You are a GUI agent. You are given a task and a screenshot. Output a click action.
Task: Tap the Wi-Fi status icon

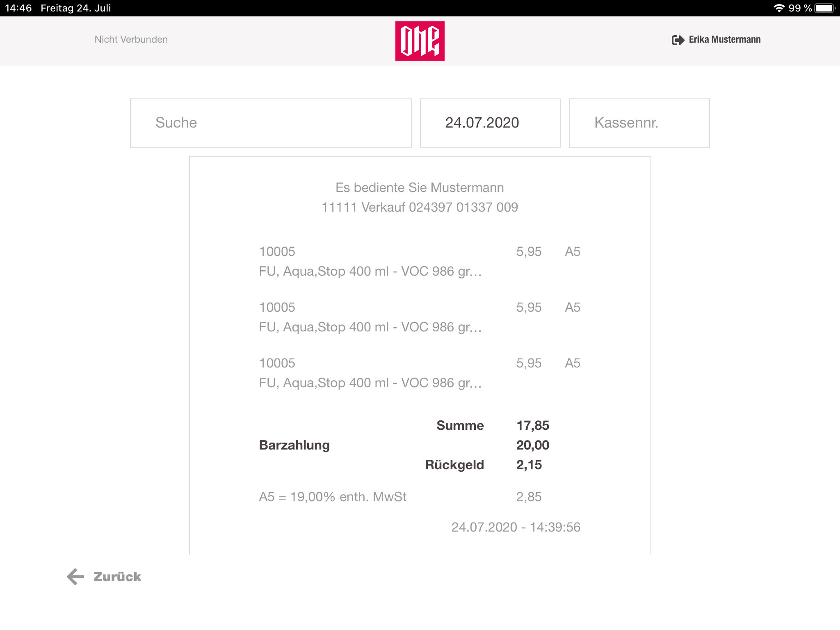(x=779, y=8)
